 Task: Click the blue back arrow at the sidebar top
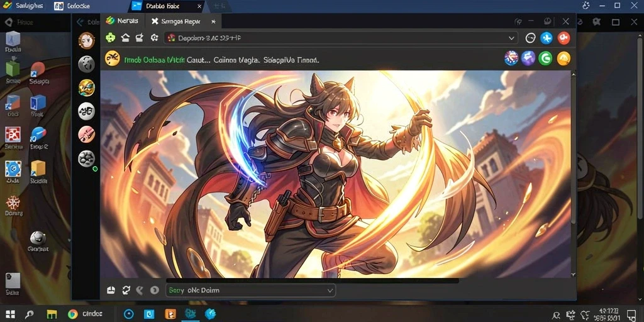tap(80, 22)
